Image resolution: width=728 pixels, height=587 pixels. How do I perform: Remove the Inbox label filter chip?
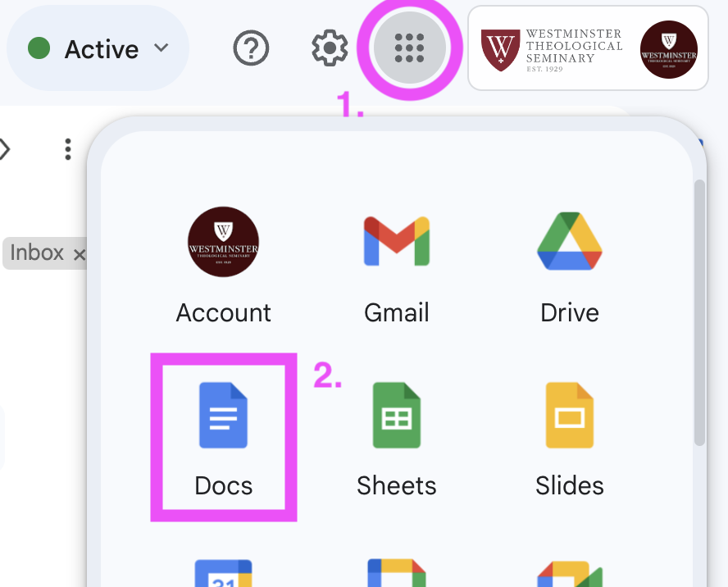pyautogui.click(x=80, y=253)
